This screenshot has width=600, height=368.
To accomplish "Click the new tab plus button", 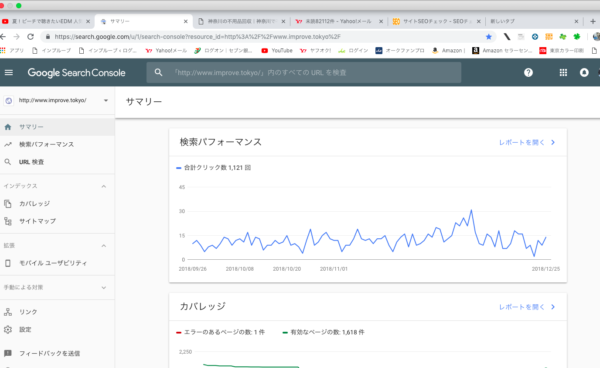I will [x=593, y=21].
